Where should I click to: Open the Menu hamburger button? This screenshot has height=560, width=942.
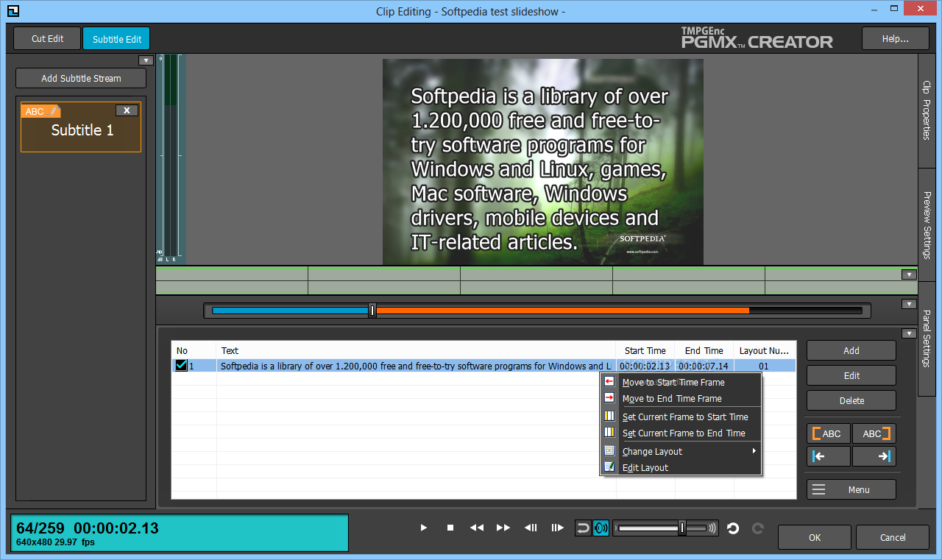click(851, 489)
